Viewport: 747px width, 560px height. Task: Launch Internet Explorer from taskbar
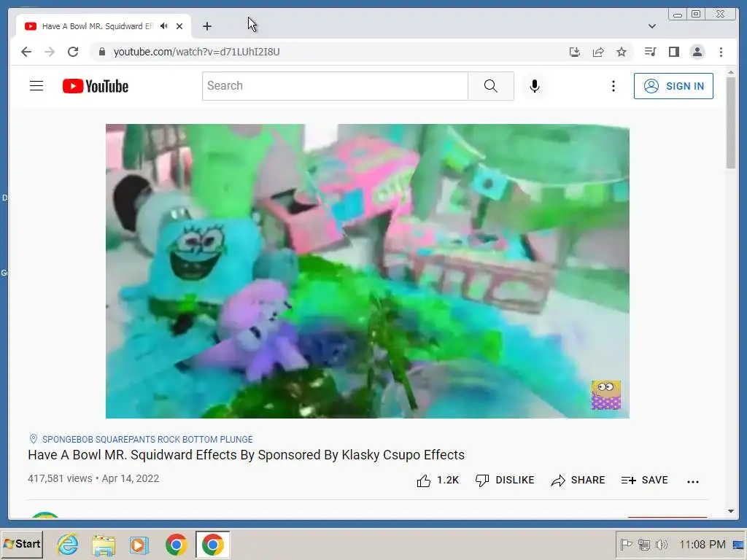coord(68,544)
